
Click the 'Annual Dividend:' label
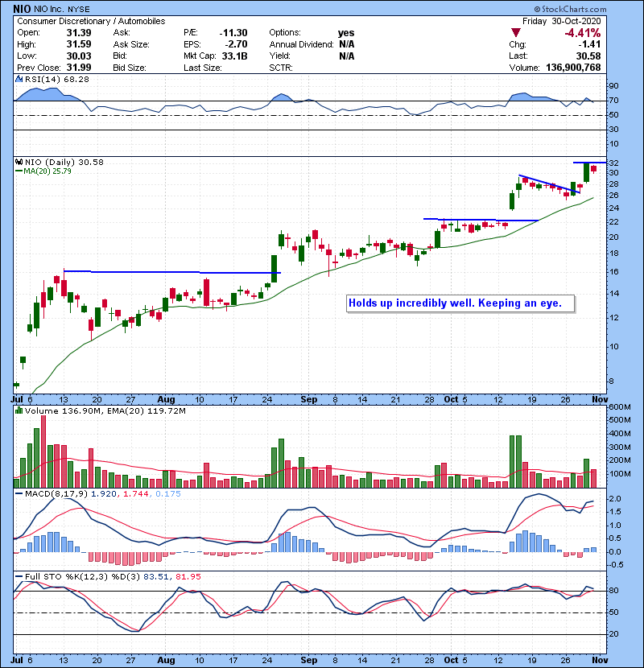tap(301, 44)
